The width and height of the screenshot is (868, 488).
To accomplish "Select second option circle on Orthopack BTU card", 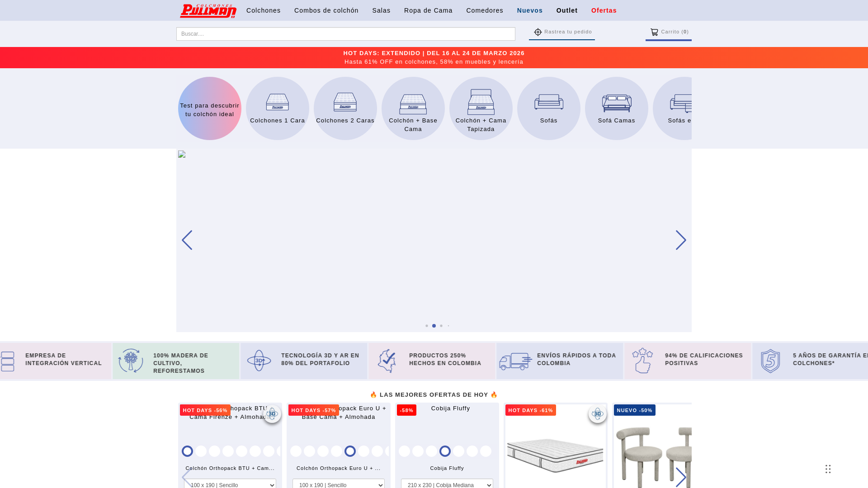I will [201, 451].
